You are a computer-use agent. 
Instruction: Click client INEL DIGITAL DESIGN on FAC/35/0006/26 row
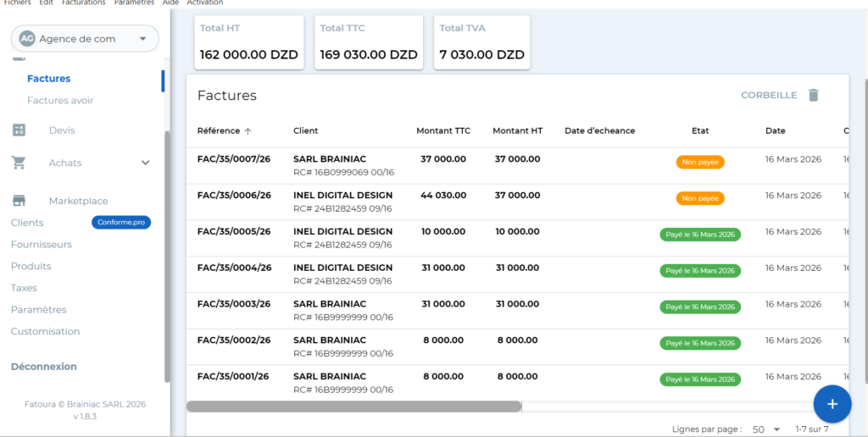(x=342, y=196)
